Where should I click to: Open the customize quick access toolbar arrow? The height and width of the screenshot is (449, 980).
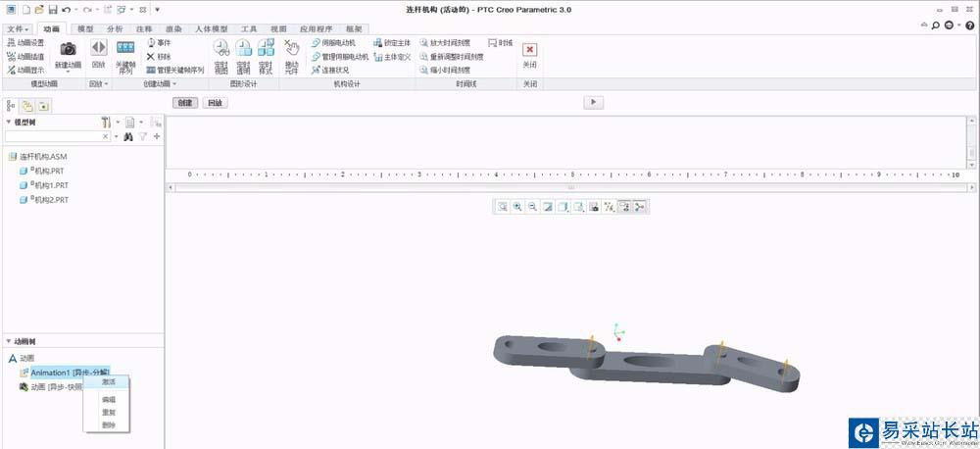pos(157,10)
